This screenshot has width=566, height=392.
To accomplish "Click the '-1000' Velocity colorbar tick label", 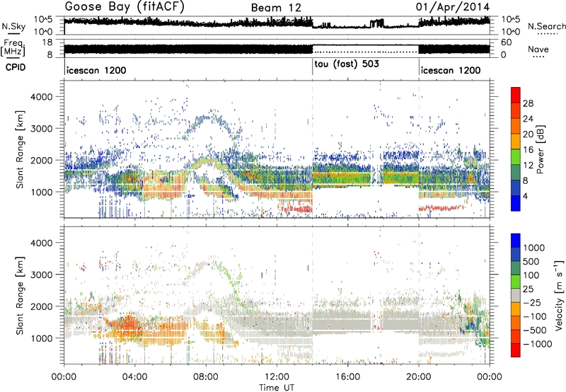I will tap(537, 344).
